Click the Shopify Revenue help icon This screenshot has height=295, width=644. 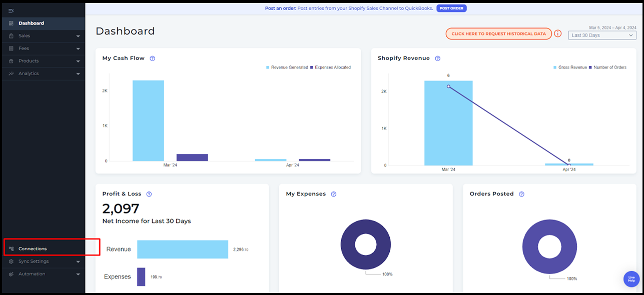(x=437, y=58)
